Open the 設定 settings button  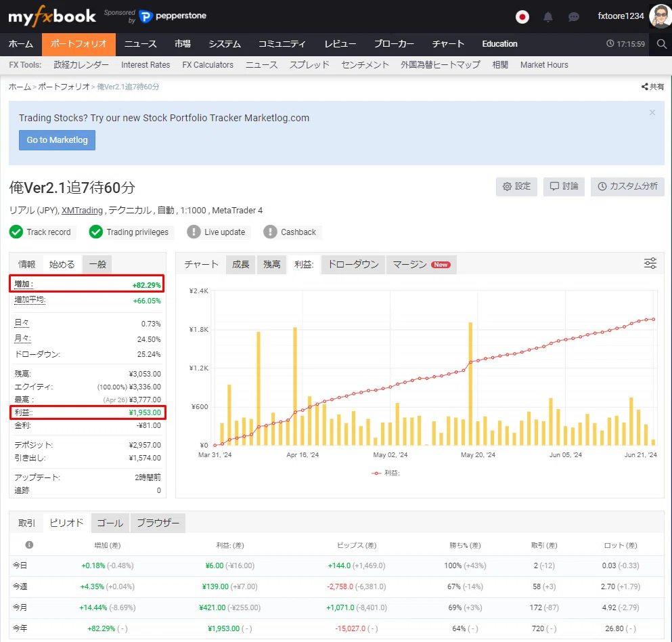coord(516,186)
